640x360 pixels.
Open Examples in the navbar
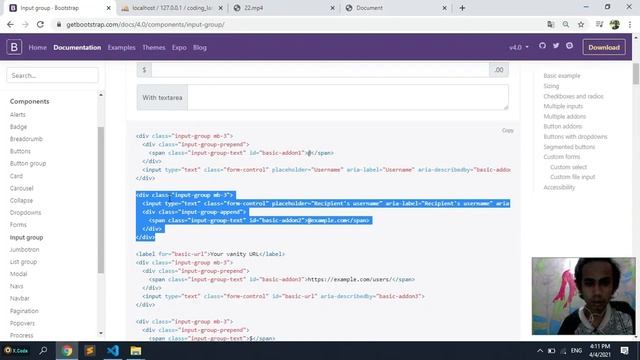(x=121, y=47)
